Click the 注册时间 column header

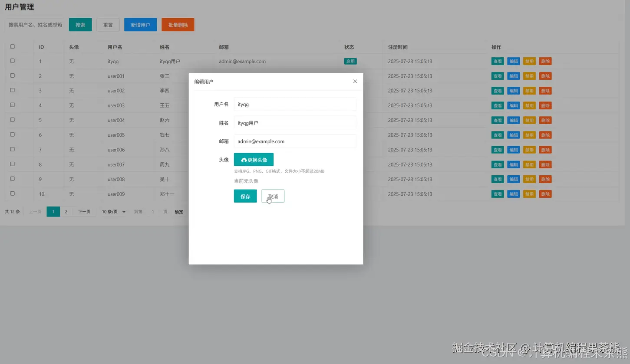pos(398,47)
